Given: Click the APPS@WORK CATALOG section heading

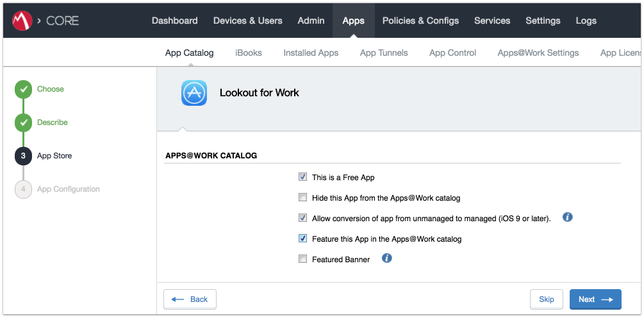Looking at the screenshot, I should click(211, 156).
